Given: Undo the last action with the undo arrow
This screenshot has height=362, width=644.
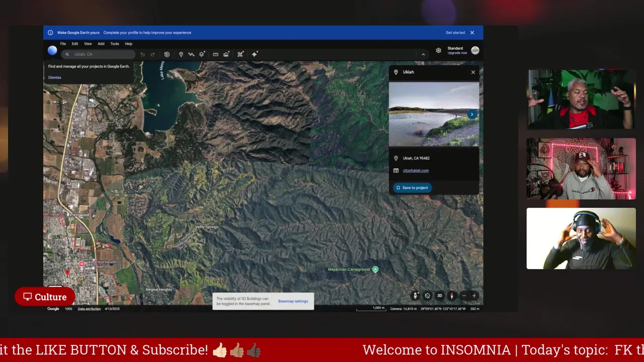Looking at the screenshot, I should [142, 54].
